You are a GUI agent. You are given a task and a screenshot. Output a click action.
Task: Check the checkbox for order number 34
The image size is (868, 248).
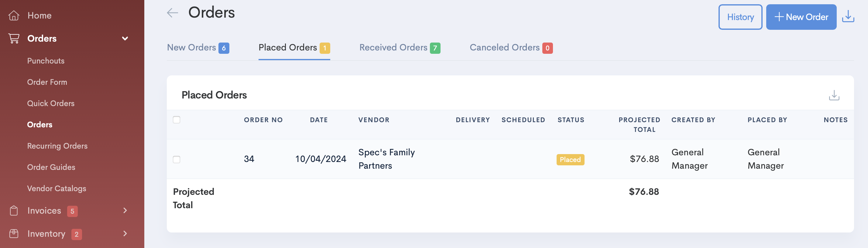tap(177, 159)
